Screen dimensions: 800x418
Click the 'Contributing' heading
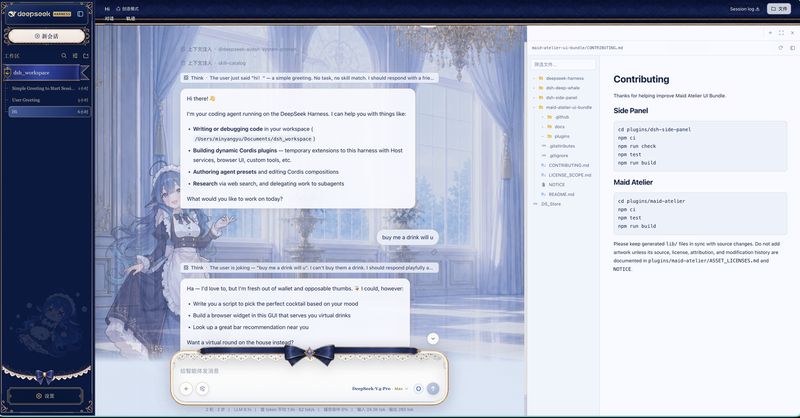(641, 79)
